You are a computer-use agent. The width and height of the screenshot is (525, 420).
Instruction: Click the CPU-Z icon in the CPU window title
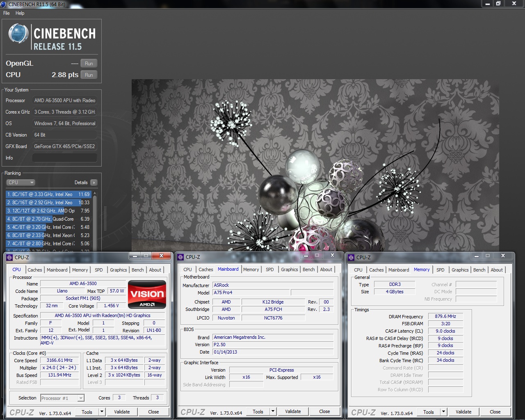click(x=9, y=258)
